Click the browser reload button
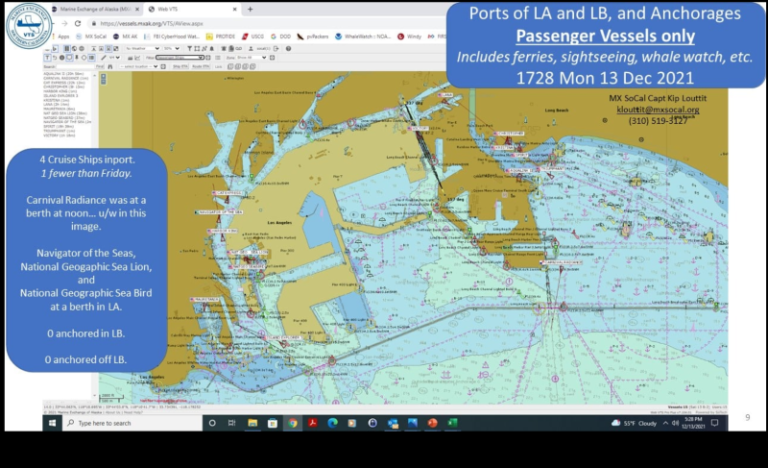This screenshot has width=768, height=468. point(77,22)
